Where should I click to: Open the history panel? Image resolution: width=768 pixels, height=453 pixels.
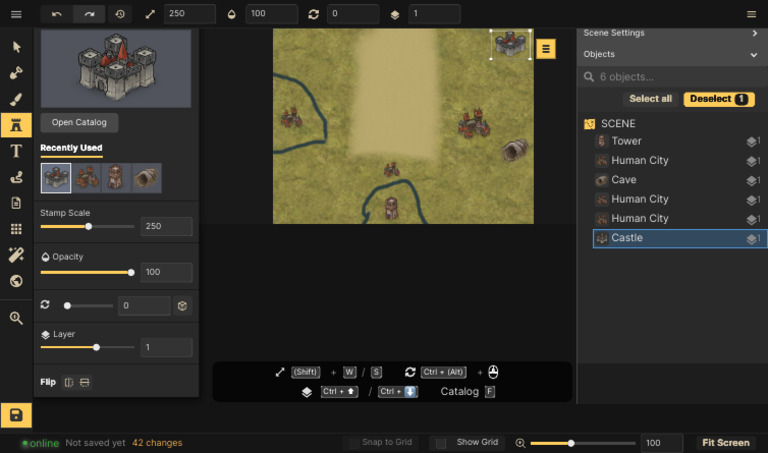[x=120, y=14]
